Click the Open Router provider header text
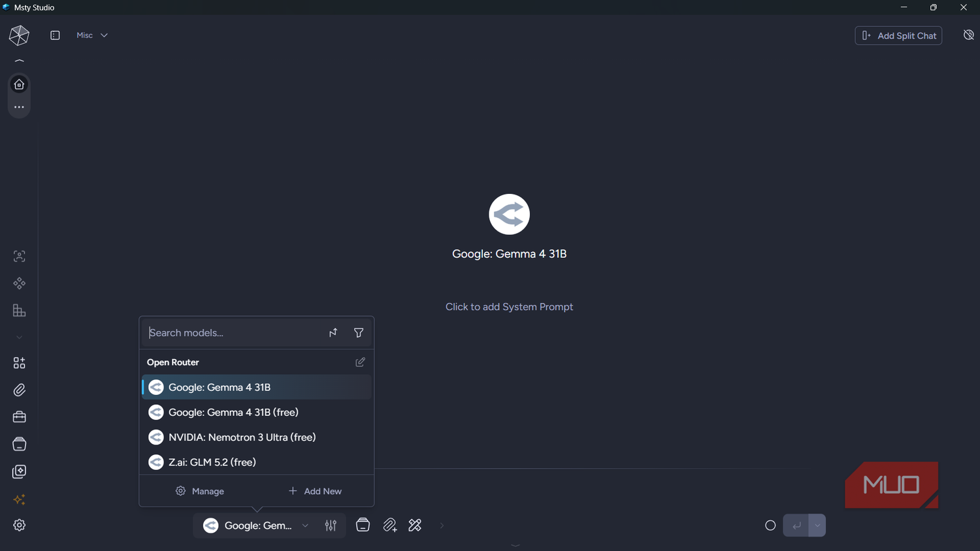The width and height of the screenshot is (980, 551). click(173, 362)
